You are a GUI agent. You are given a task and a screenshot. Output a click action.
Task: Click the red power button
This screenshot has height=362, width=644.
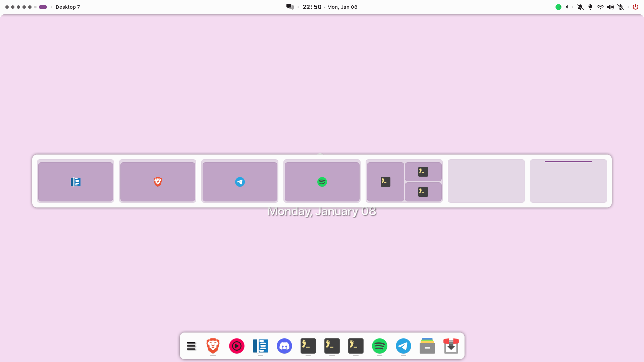[x=636, y=7]
